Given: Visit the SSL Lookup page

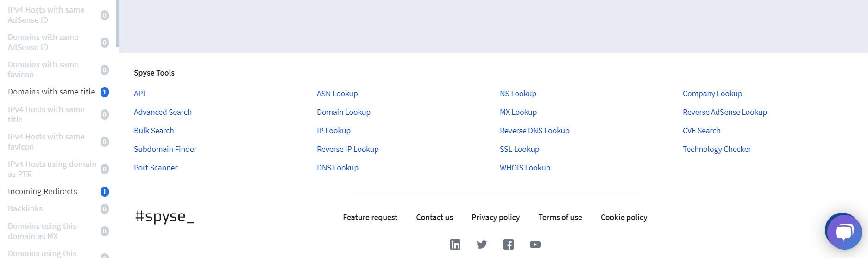Looking at the screenshot, I should (x=519, y=149).
